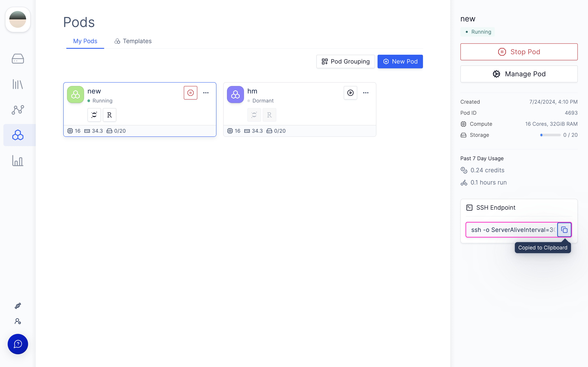Open the RStudio app on 'new' pod
The image size is (588, 367).
click(x=110, y=115)
